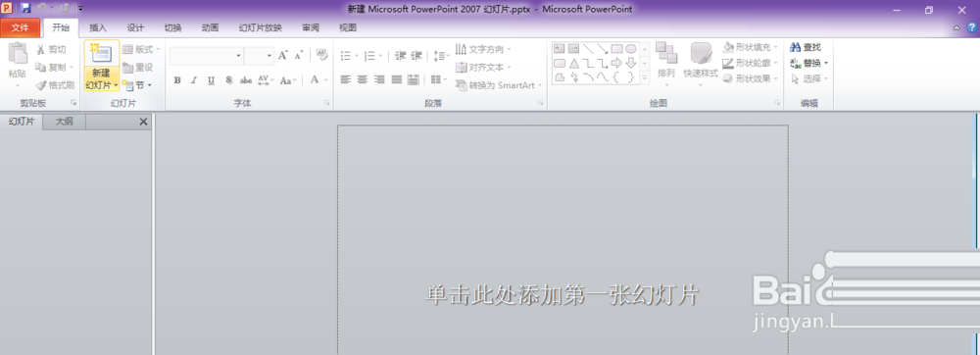Switch to the 幻灯片放映 (Slide Show) tab
Viewport: 980px width, 355px height.
click(x=260, y=27)
